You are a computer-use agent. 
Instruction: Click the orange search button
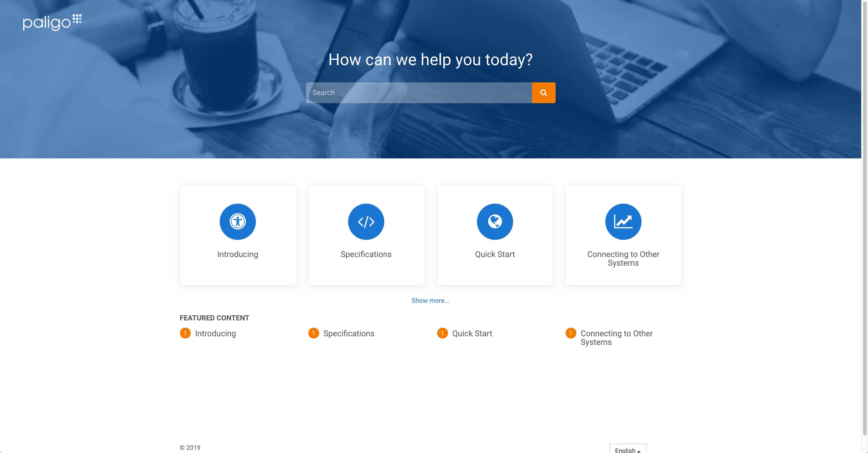(x=543, y=93)
